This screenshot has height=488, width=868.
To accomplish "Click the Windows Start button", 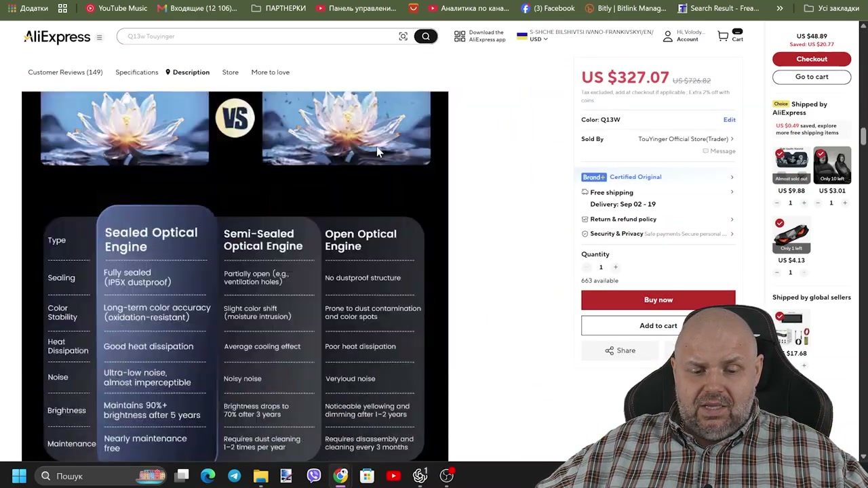I will point(19,476).
